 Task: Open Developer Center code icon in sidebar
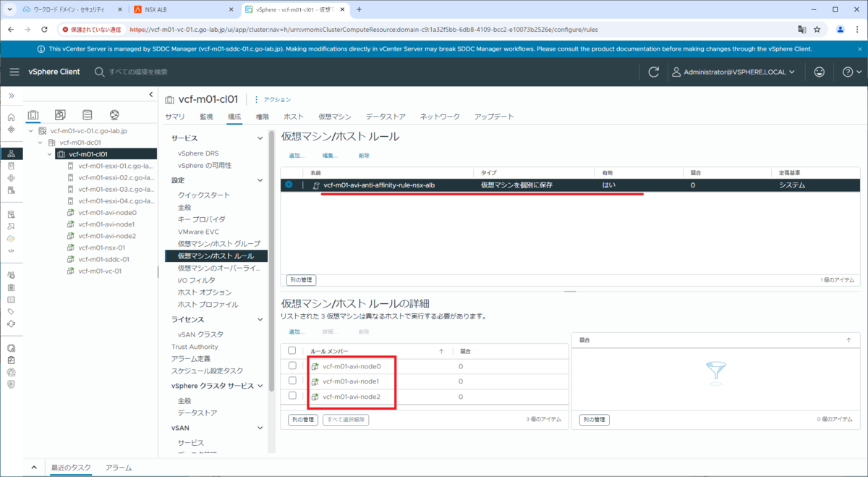pyautogui.click(x=11, y=250)
